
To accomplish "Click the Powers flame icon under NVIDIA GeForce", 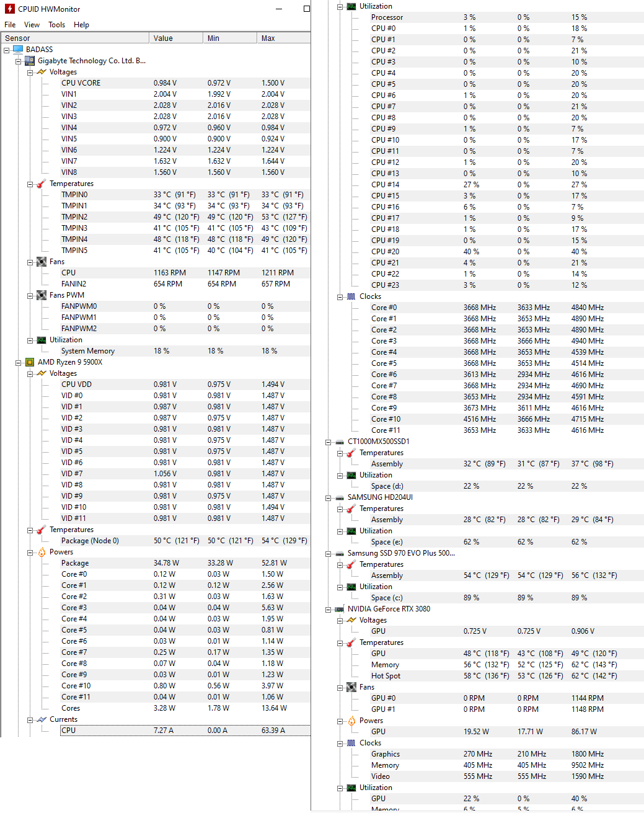I will coord(351,721).
